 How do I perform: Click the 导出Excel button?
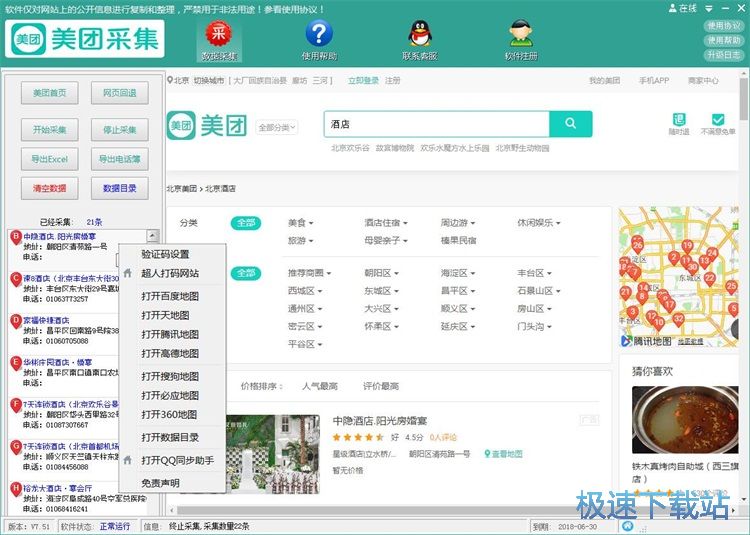point(49,159)
